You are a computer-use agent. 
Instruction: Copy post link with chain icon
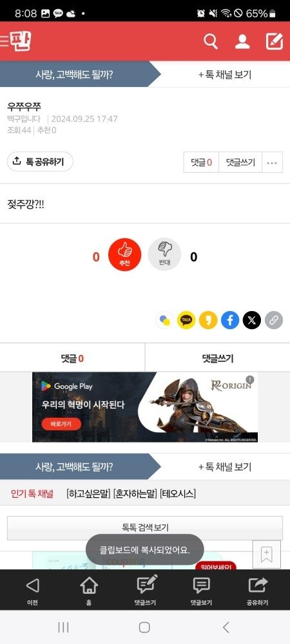pyautogui.click(x=274, y=320)
